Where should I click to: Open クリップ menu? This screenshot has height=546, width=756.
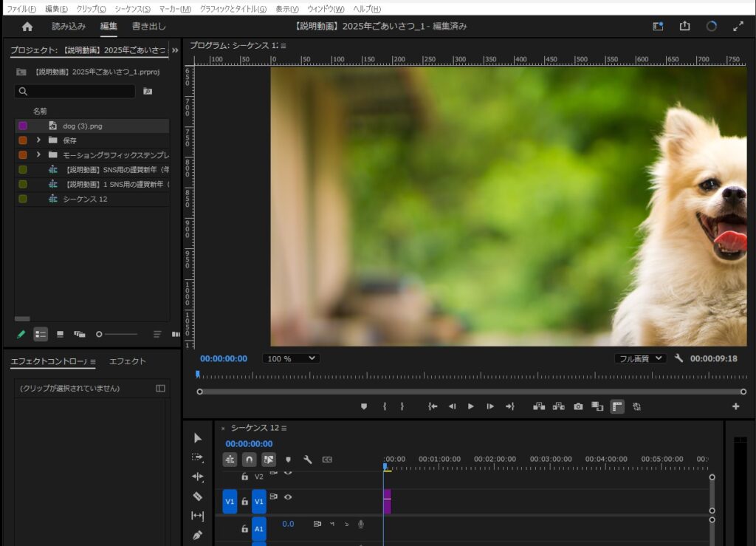point(91,9)
